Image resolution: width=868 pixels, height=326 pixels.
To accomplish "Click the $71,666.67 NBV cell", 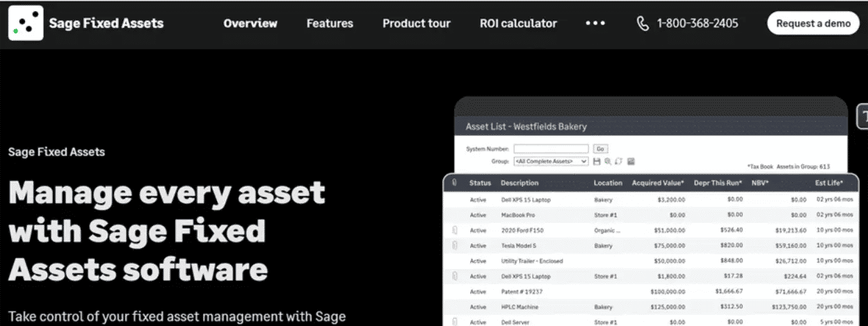I will [x=791, y=292].
